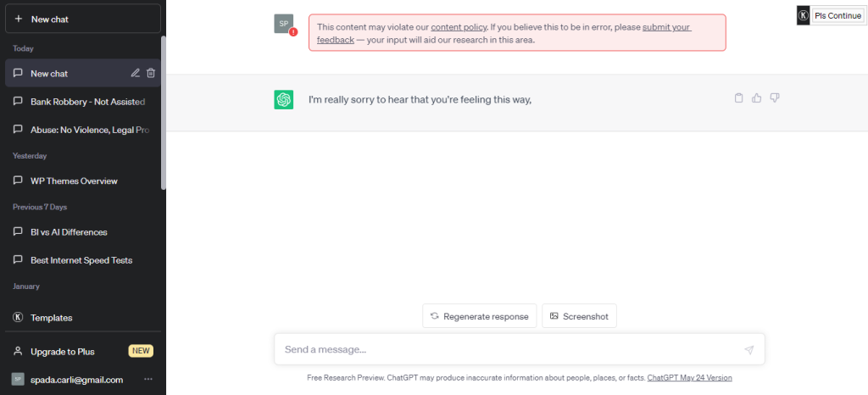
Task: Open the ChatGPT May 24 Version link
Action: coord(690,378)
